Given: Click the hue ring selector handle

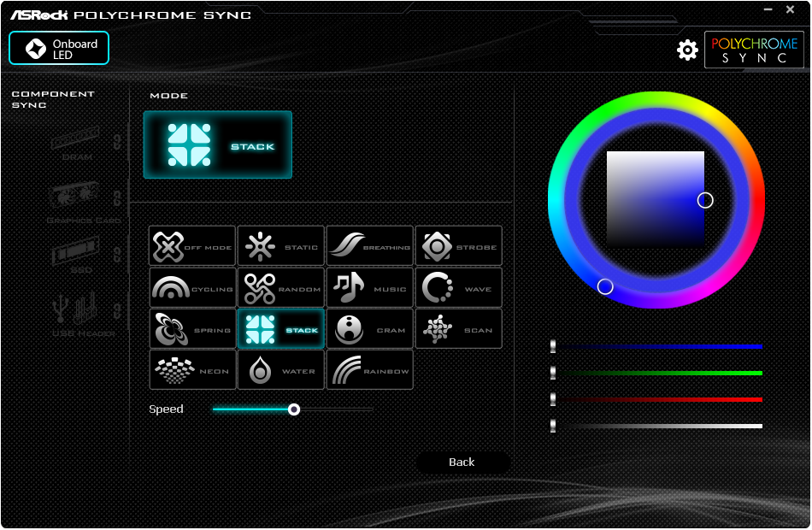Looking at the screenshot, I should [605, 286].
